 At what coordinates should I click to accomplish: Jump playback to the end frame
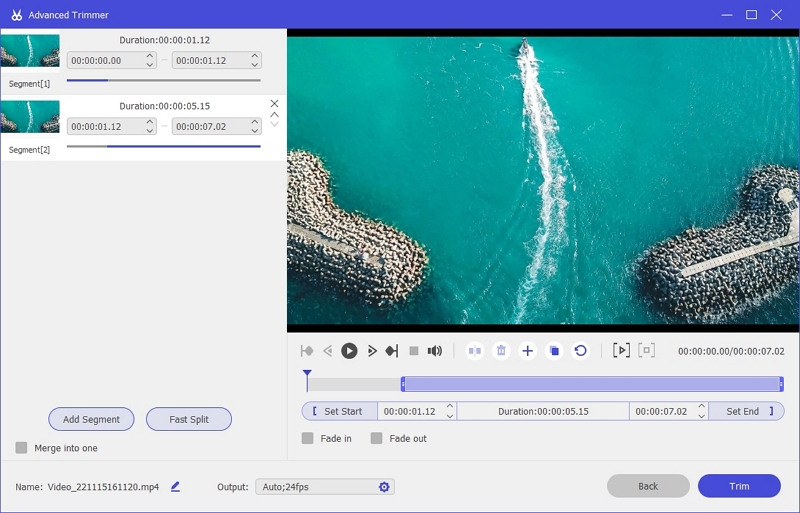[x=392, y=351]
